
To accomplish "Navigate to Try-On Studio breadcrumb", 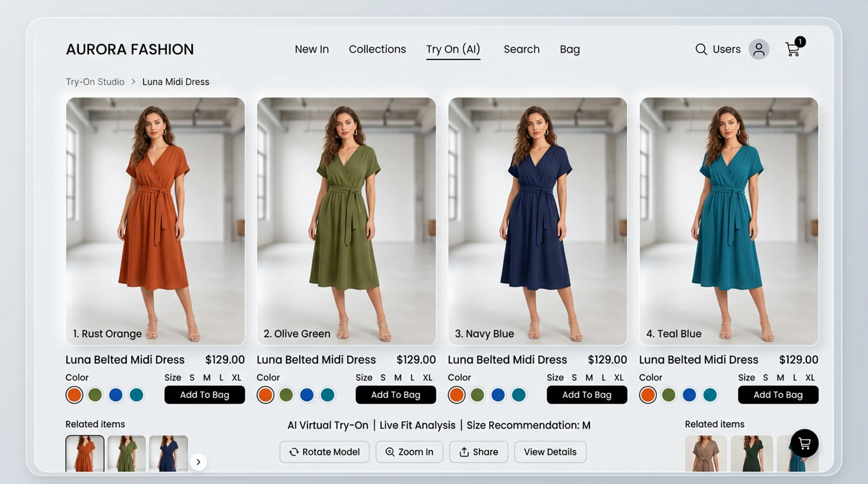I will pos(95,82).
